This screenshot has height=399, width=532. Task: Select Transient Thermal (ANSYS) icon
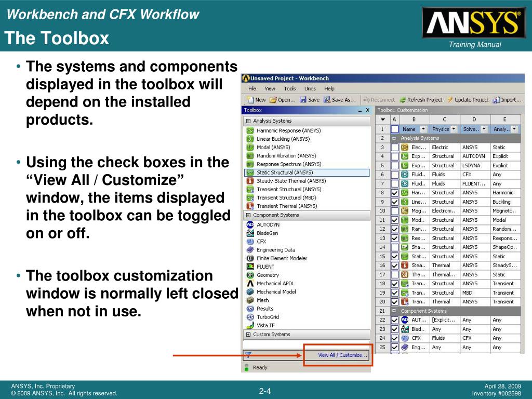click(x=250, y=206)
